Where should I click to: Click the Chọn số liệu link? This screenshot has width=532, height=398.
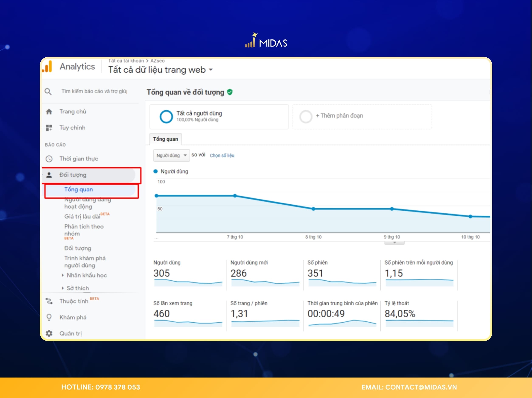click(x=222, y=156)
